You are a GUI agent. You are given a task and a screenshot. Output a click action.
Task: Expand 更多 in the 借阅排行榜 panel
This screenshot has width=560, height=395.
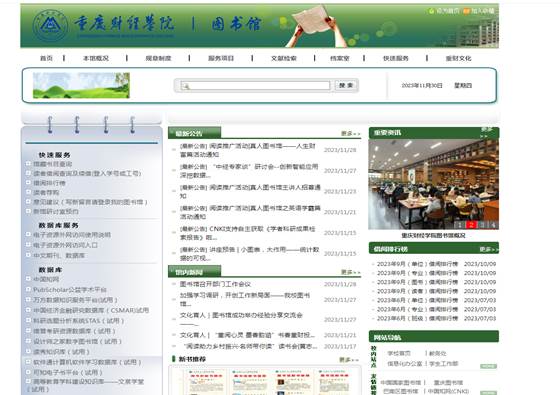(489, 249)
